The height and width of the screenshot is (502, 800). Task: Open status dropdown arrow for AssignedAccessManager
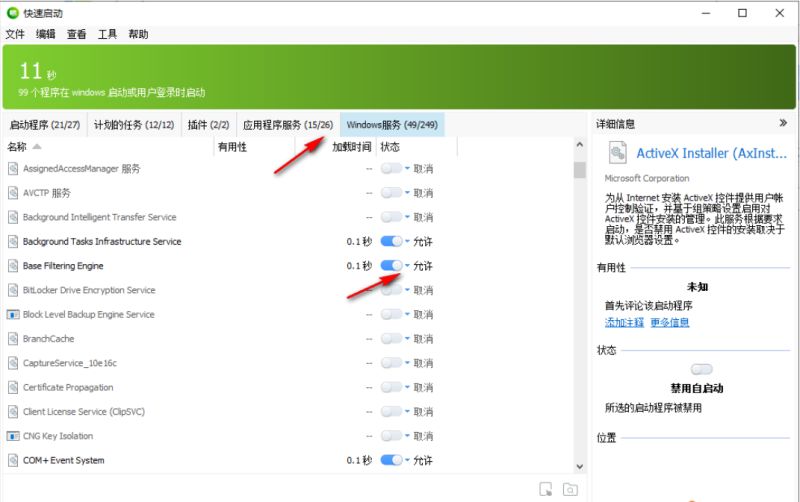[x=407, y=168]
